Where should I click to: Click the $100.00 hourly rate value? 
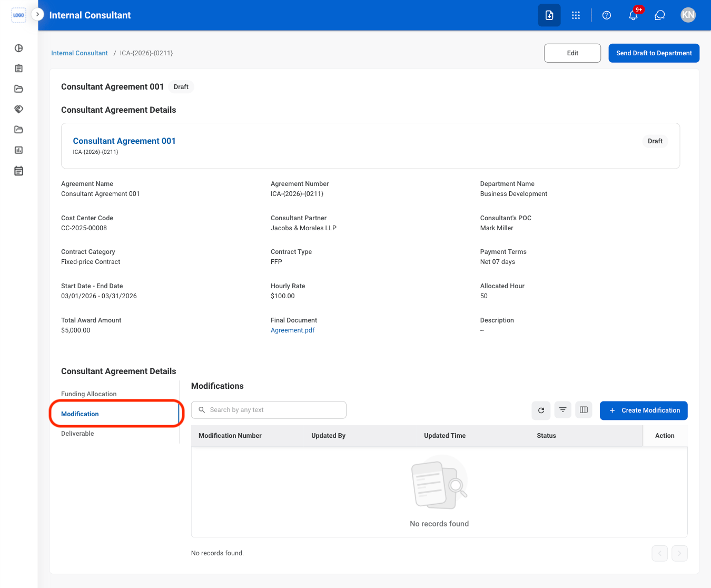click(283, 296)
